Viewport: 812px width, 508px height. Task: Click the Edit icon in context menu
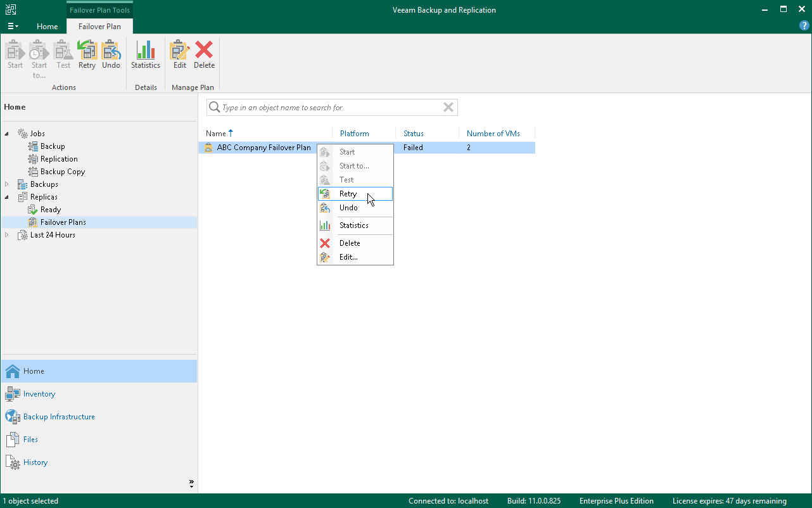[x=325, y=257]
